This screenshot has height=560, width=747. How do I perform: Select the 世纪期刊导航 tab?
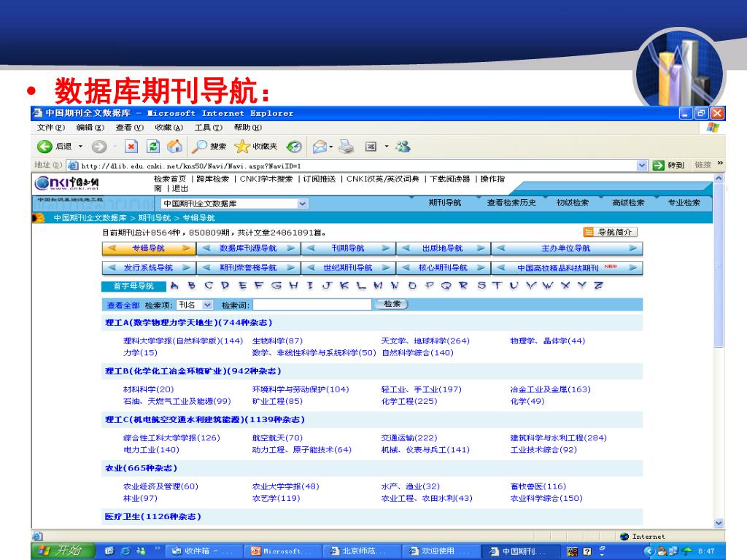[348, 268]
